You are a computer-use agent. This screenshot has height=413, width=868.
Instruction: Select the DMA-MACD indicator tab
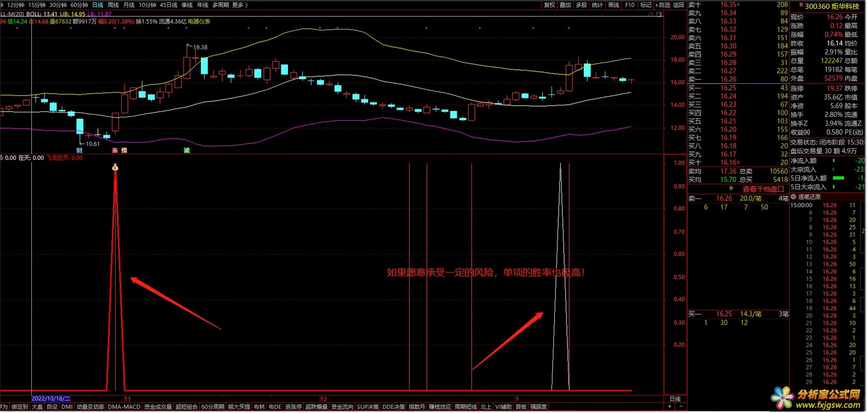point(124,407)
